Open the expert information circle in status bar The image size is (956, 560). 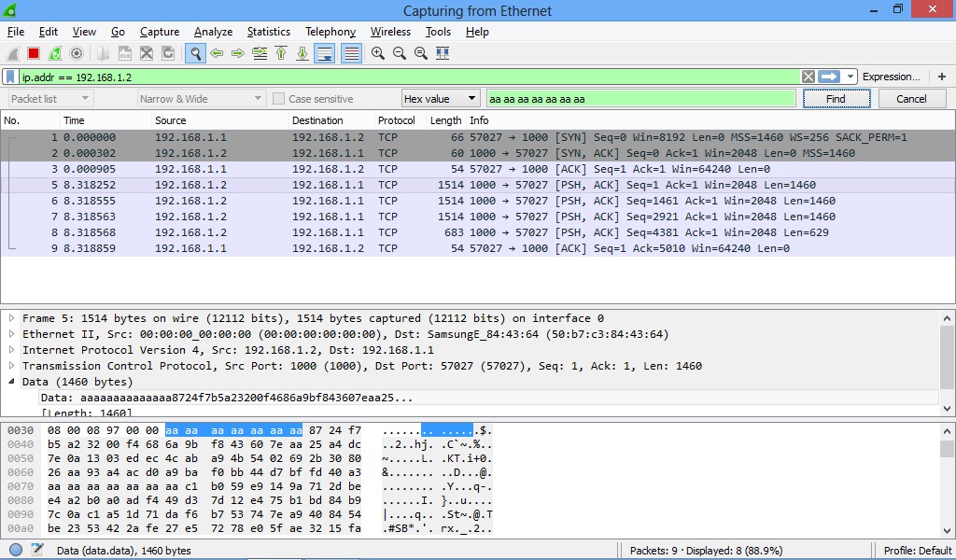[16, 550]
